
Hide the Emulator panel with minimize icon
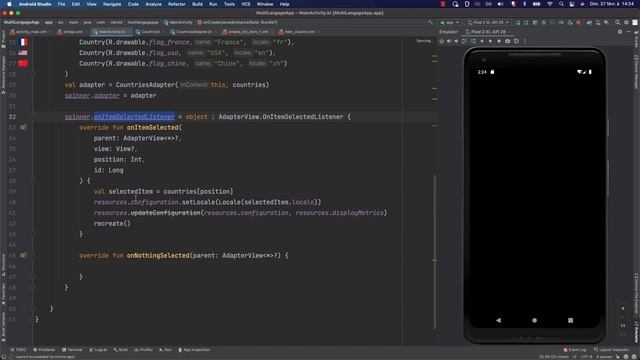(x=629, y=31)
